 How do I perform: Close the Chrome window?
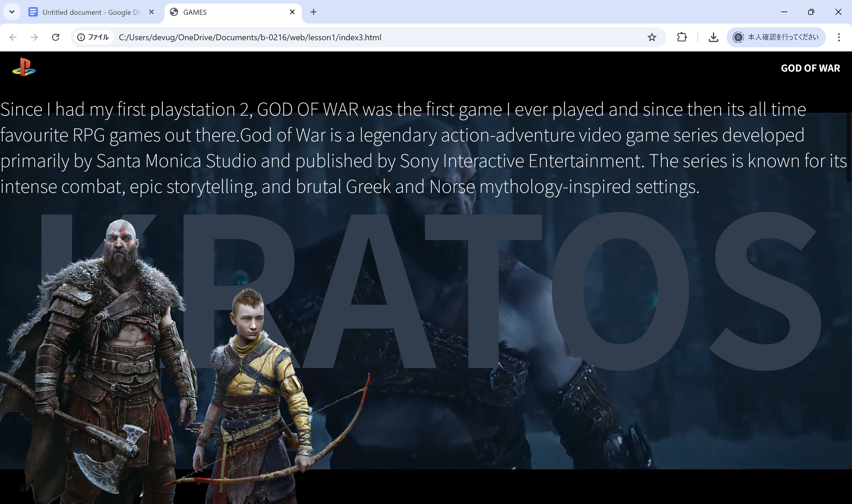pyautogui.click(x=838, y=12)
